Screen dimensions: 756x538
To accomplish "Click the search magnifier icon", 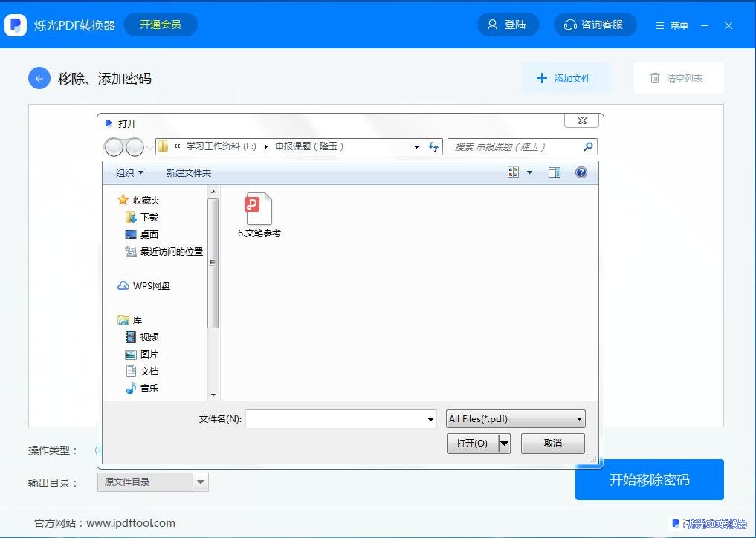I will point(588,146).
